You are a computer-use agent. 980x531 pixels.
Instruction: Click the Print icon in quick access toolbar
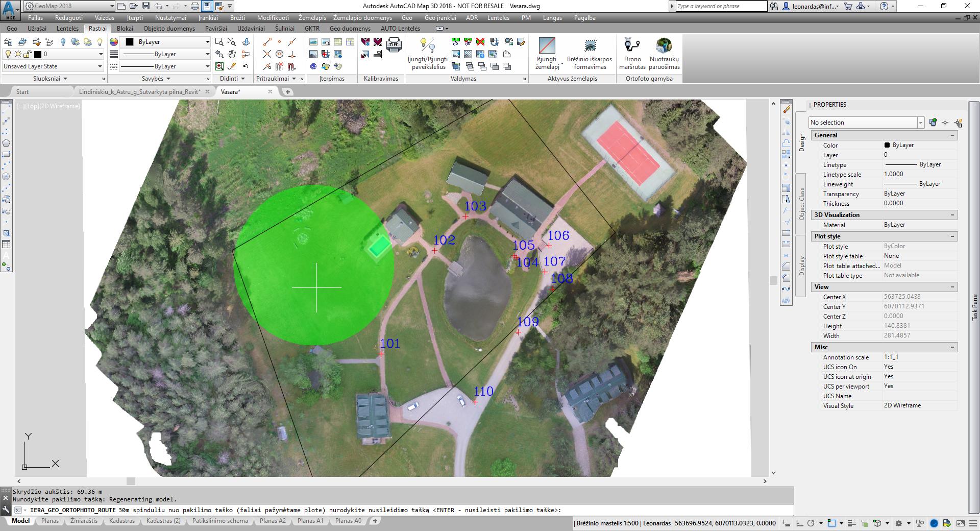pos(194,6)
